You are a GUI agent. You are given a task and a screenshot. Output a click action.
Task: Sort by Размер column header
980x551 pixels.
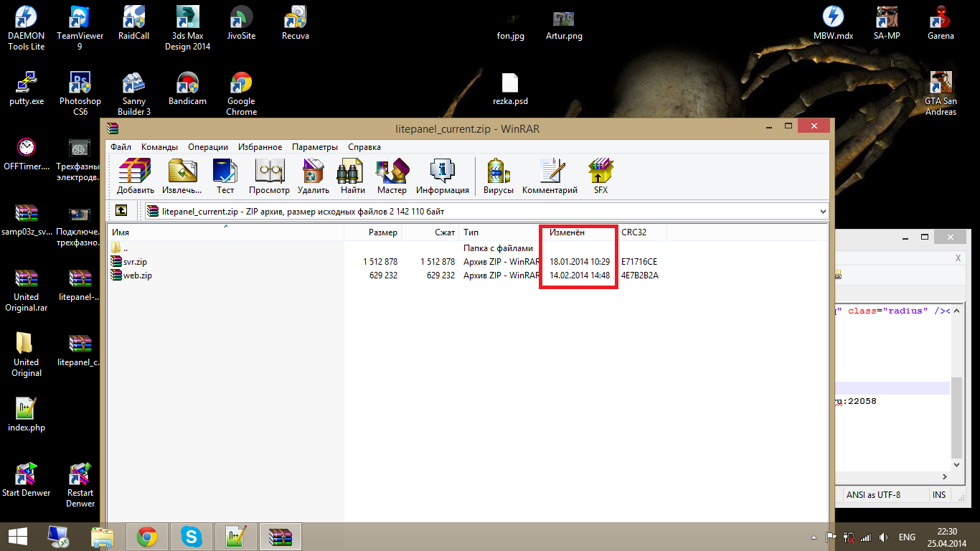point(373,232)
